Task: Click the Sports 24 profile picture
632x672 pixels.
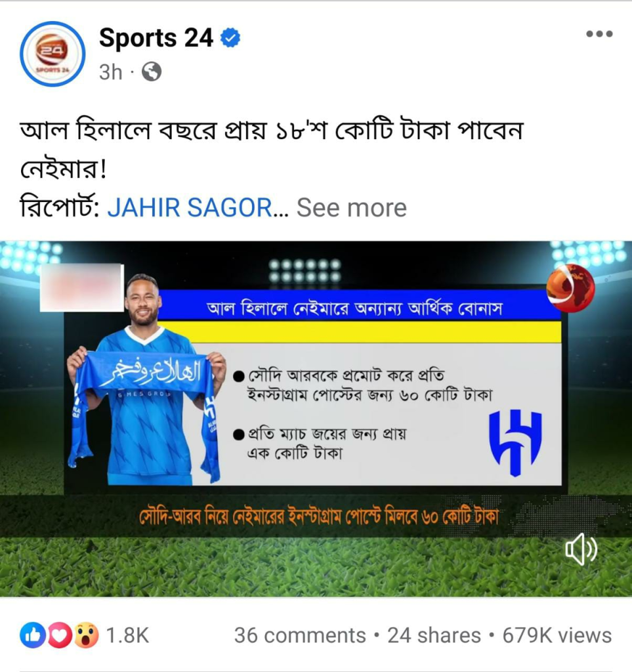Action: pos(53,54)
